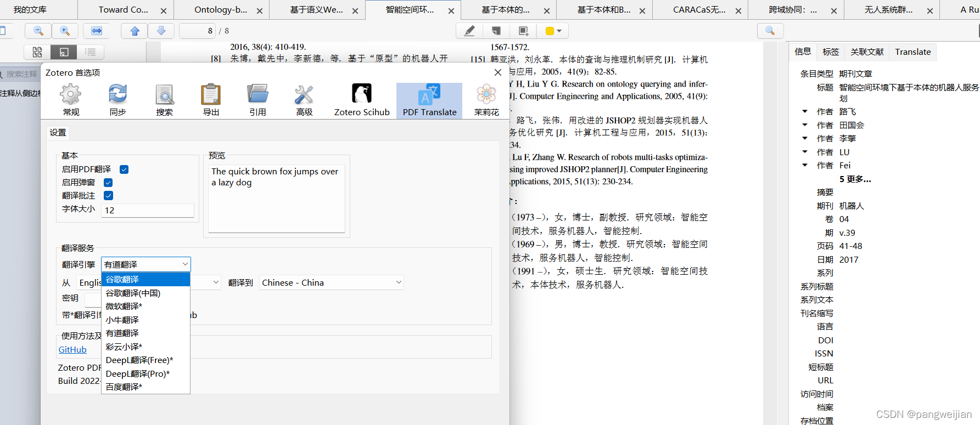Screen dimensions: 980x425
Task: Open the Translate side tab
Action: pos(913,52)
